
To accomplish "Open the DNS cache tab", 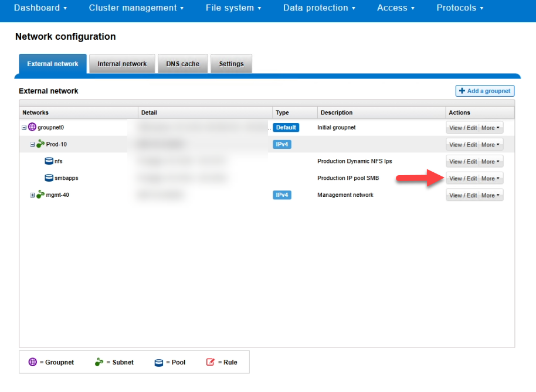I will pyautogui.click(x=182, y=64).
